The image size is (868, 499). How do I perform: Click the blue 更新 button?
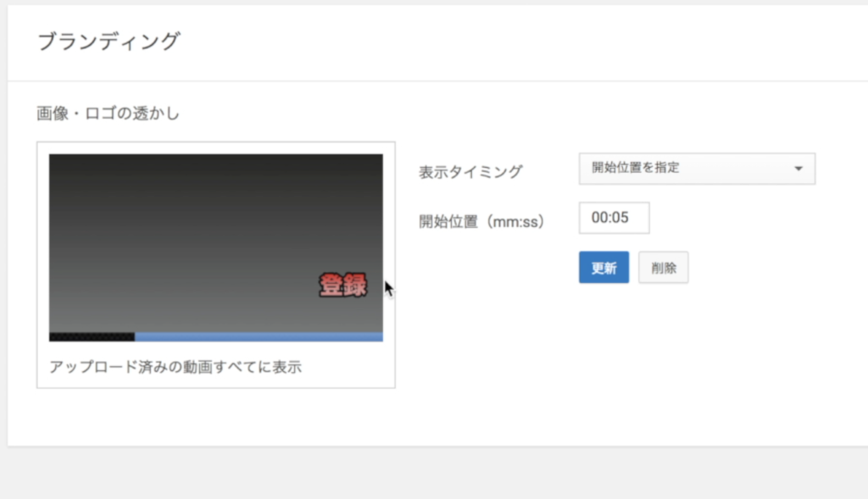click(x=604, y=267)
